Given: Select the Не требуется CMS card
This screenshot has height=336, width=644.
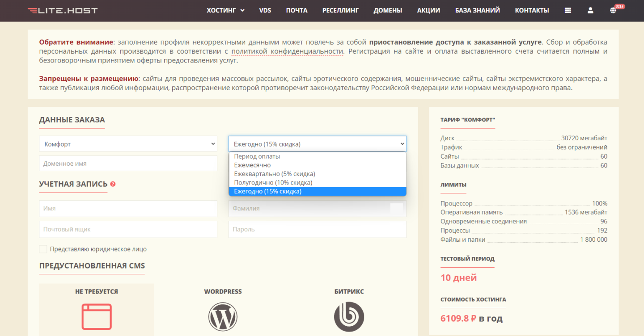Looking at the screenshot, I should tap(97, 309).
